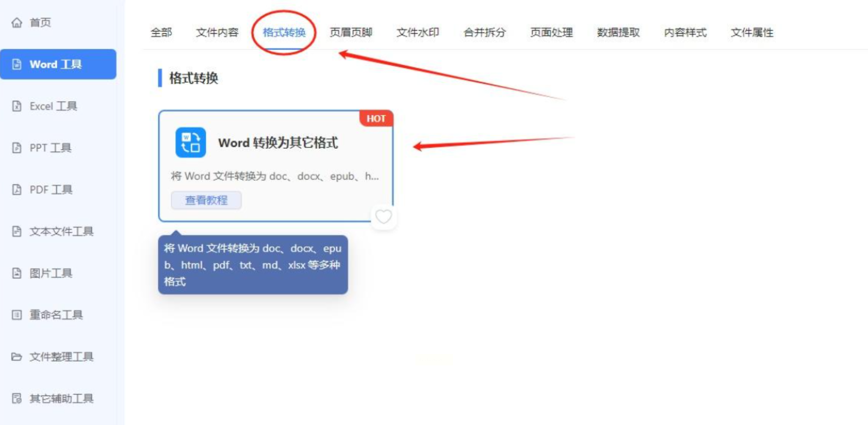The width and height of the screenshot is (868, 425).
Task: Go to the 文件水印 tab
Action: click(418, 33)
